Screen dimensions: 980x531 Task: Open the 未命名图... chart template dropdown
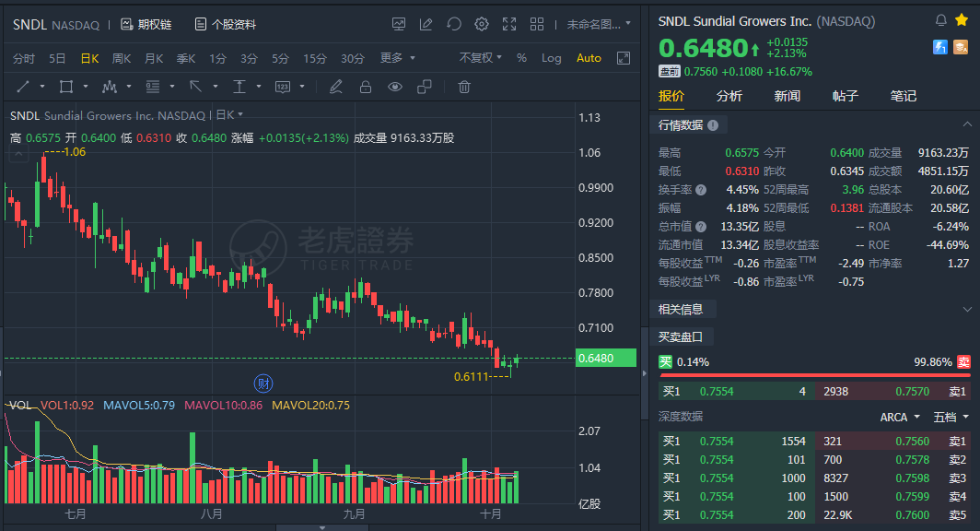click(599, 24)
